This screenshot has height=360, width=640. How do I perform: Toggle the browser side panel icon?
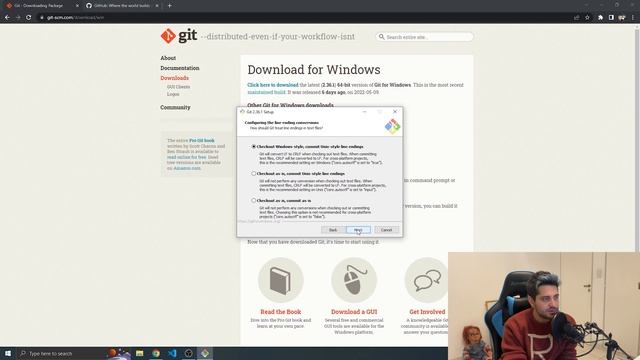pyautogui.click(x=611, y=18)
